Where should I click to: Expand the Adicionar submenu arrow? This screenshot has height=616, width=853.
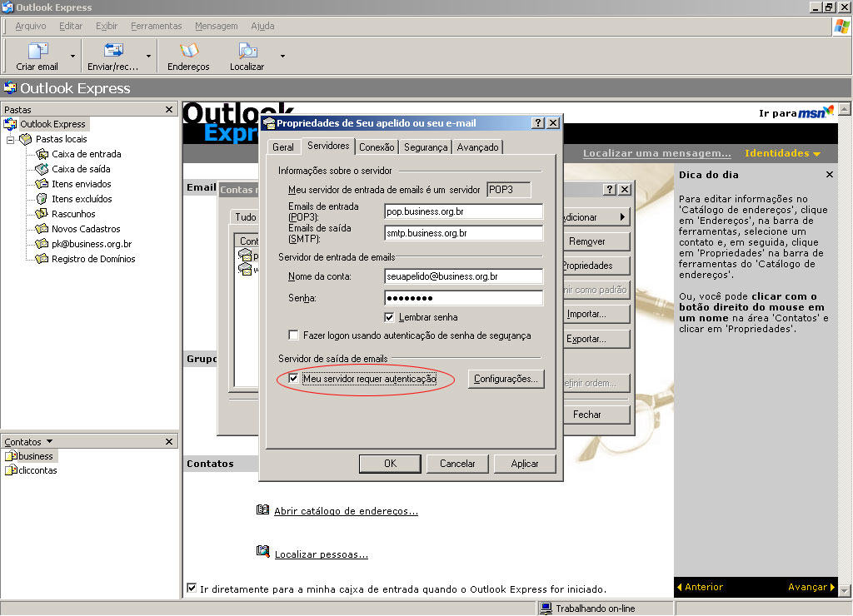(622, 217)
